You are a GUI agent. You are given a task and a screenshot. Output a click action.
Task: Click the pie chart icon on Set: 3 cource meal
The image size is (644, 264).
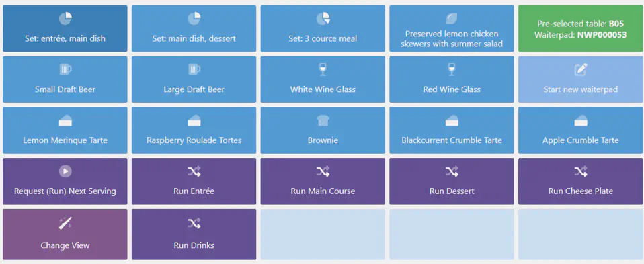[323, 19]
